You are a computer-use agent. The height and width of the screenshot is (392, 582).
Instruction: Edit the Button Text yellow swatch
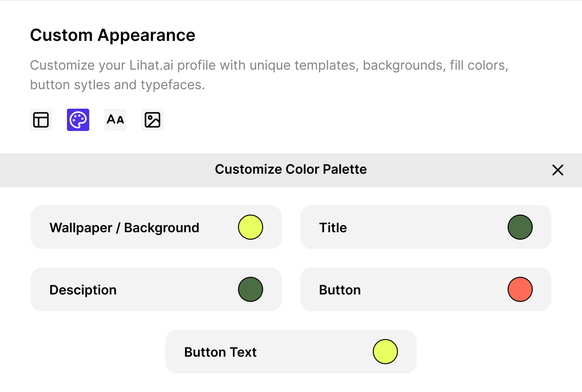coord(385,352)
